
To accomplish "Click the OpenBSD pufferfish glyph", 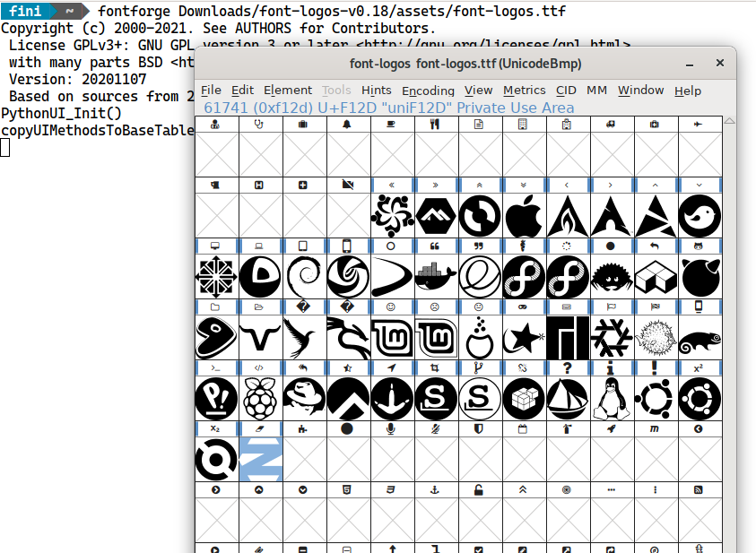I will point(656,339).
